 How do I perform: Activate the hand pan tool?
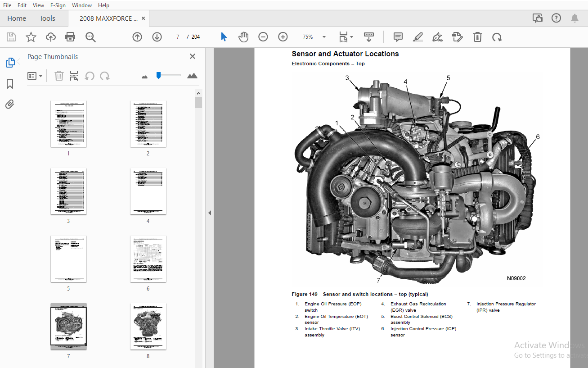[x=243, y=37]
